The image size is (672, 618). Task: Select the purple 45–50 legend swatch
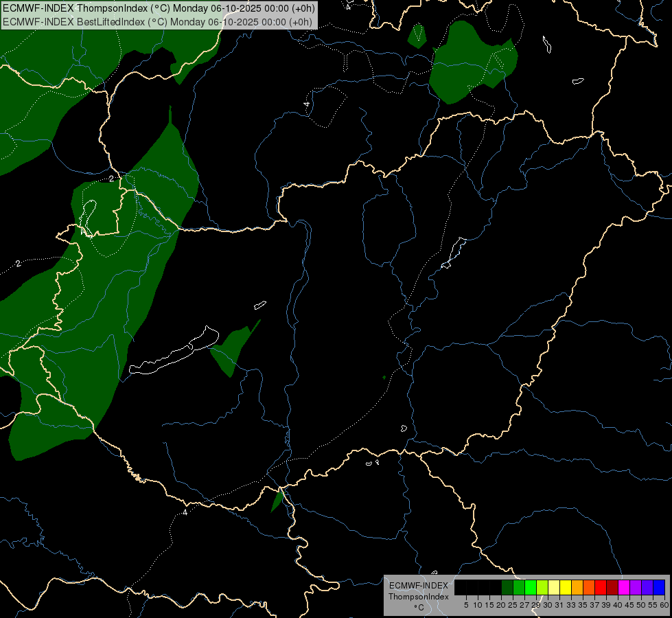636,588
